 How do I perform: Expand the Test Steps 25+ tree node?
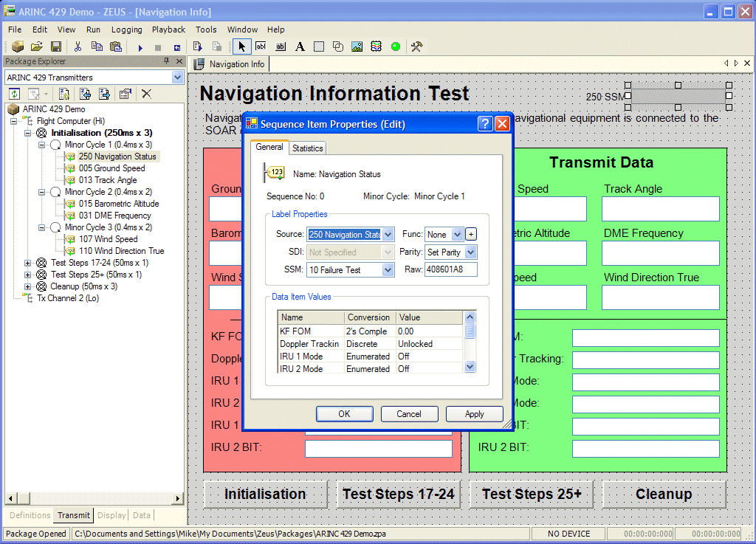28,275
